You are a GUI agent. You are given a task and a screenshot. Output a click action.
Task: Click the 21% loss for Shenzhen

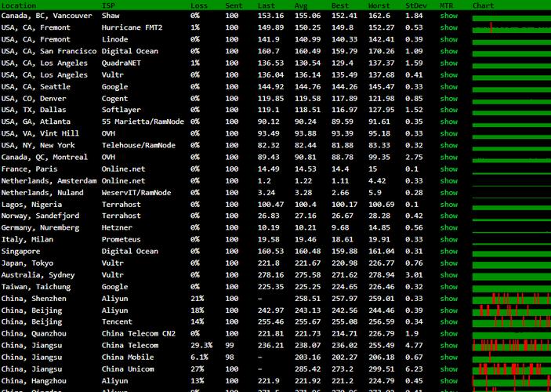tap(198, 299)
